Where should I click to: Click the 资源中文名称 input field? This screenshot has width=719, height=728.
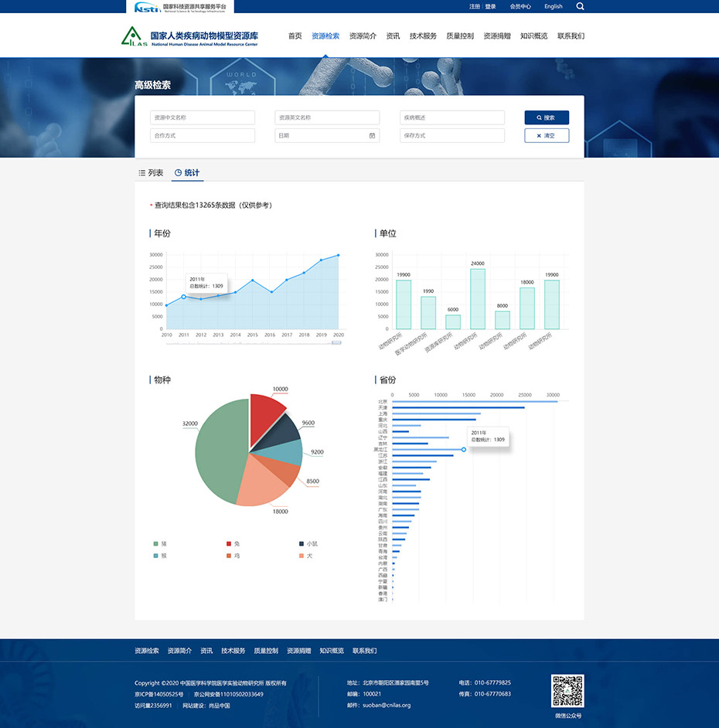coord(202,117)
